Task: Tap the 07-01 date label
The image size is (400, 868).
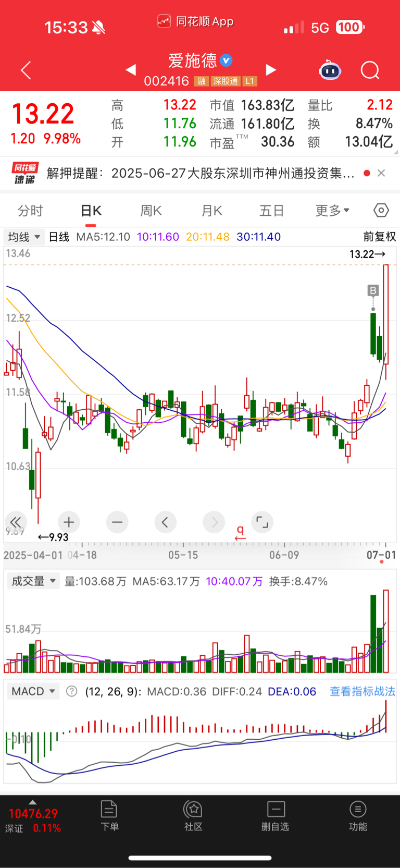Action: 381,555
